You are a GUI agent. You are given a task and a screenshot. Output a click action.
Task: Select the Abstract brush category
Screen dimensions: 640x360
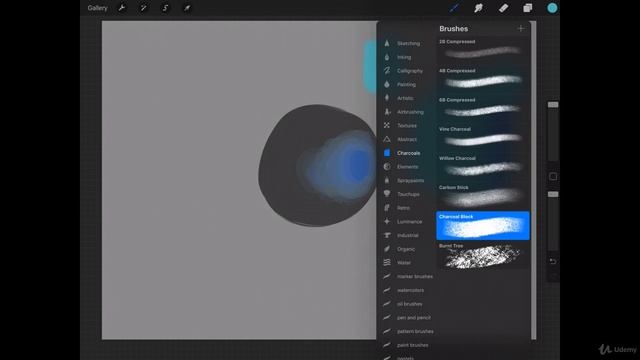tap(406, 139)
